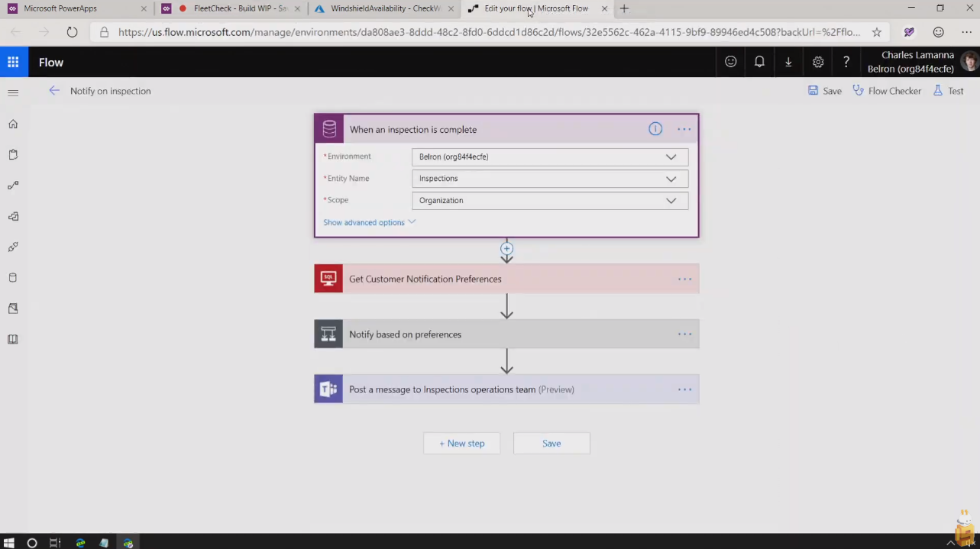Click the back arrow beside the flow name
This screenshot has width=980, height=549.
54,91
